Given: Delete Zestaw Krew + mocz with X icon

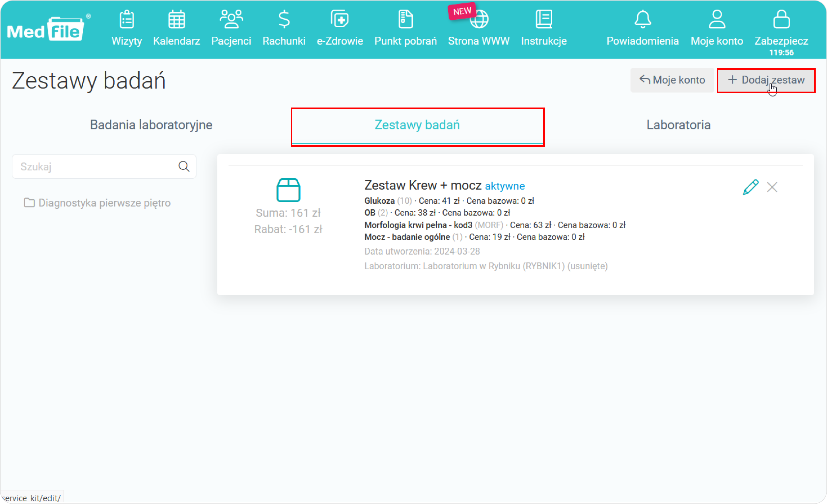Looking at the screenshot, I should pos(772,187).
